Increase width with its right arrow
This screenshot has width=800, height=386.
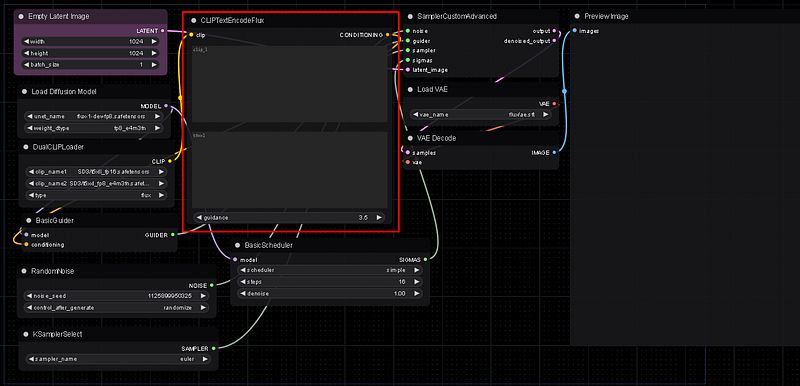click(x=153, y=41)
